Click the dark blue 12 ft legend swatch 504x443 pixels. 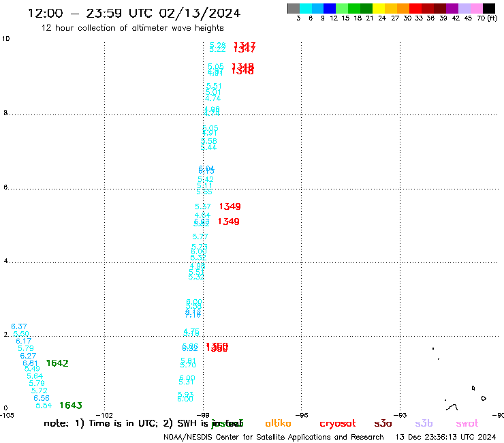click(330, 8)
